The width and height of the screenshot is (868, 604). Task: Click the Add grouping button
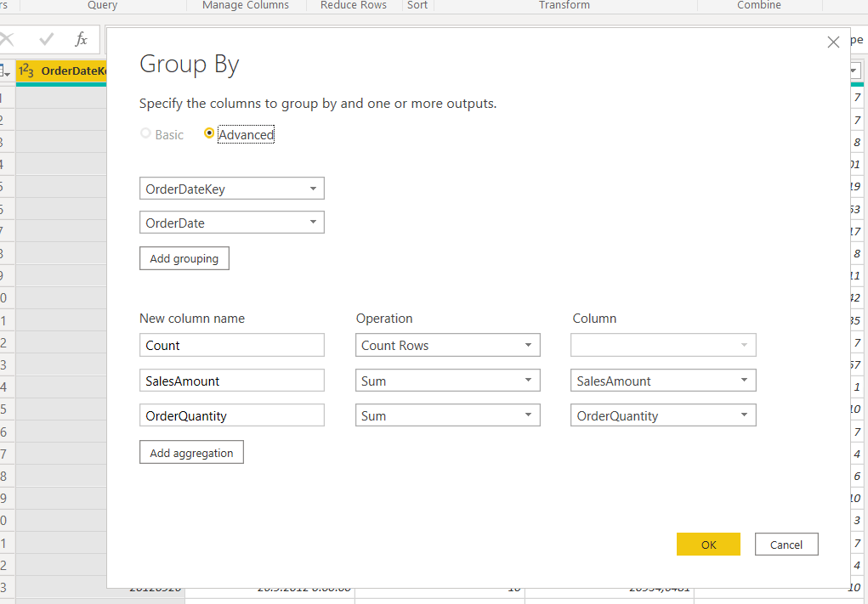(x=184, y=258)
